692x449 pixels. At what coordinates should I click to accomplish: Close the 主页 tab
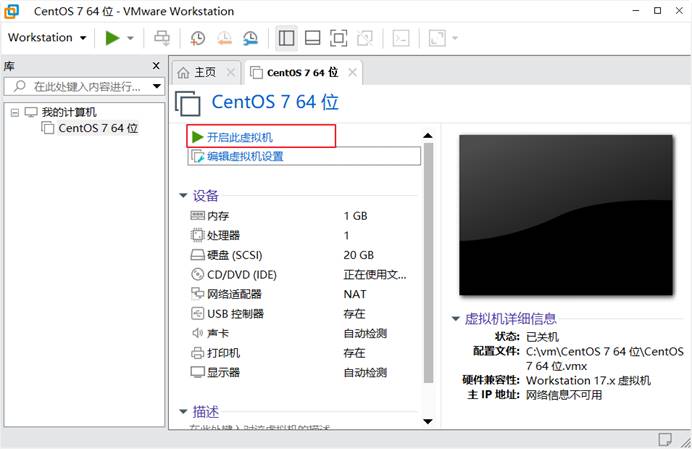231,72
